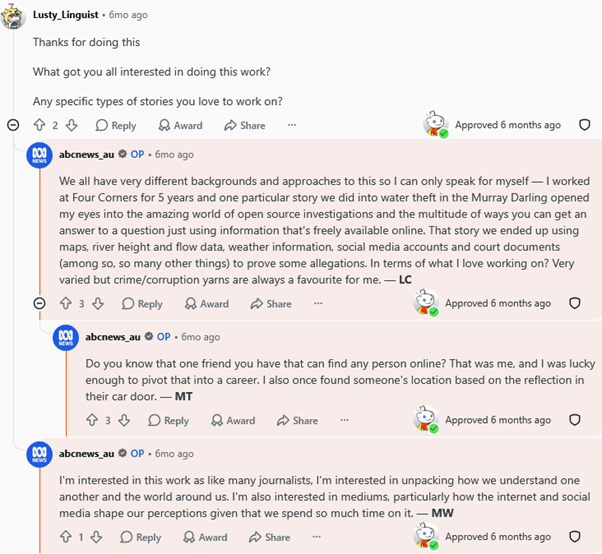
Task: Collapse the LC reply thread
Action: (x=40, y=304)
